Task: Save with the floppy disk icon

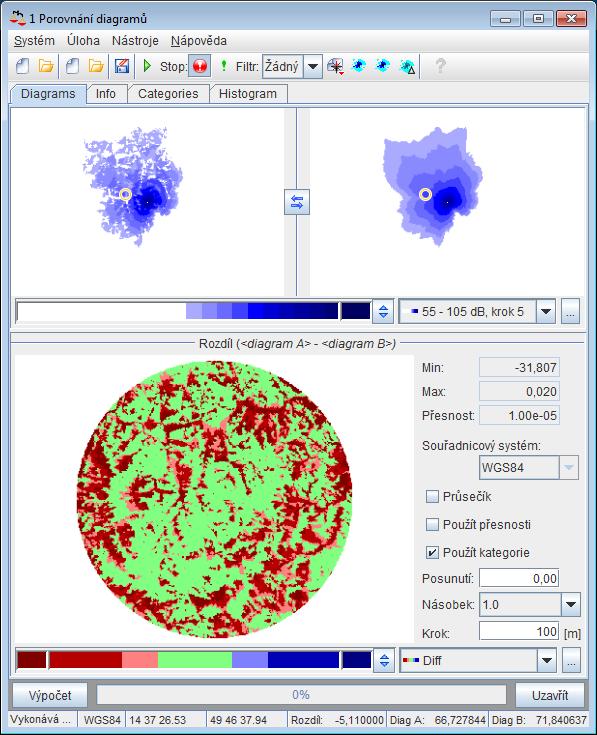Action: tap(122, 66)
